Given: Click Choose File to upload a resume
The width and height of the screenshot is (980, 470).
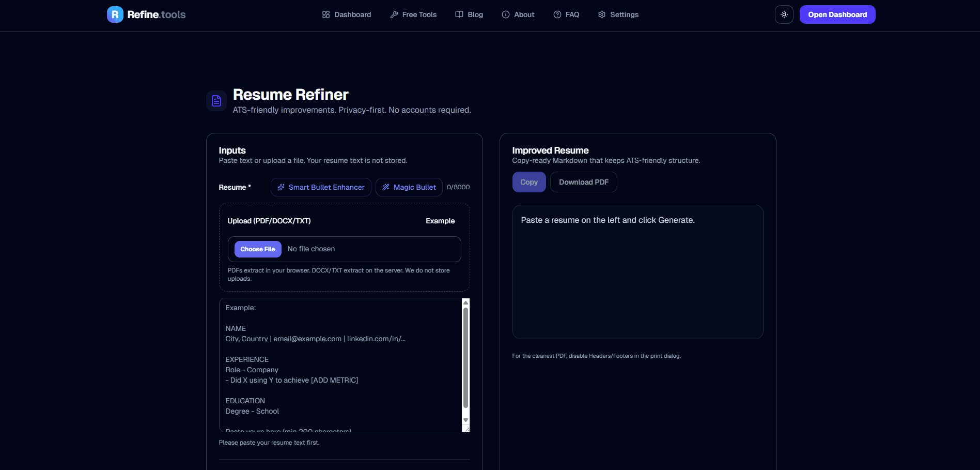Looking at the screenshot, I should [x=257, y=249].
